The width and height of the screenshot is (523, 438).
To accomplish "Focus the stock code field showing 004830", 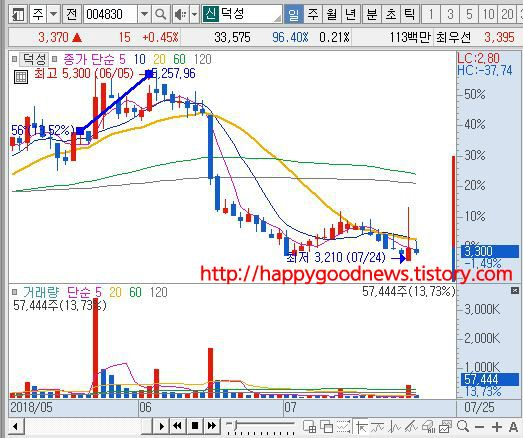I will click(111, 14).
